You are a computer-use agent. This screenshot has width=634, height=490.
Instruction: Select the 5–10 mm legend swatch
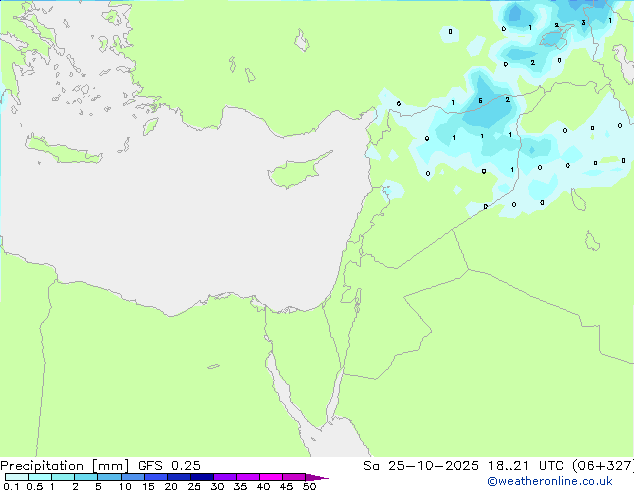[x=109, y=477]
